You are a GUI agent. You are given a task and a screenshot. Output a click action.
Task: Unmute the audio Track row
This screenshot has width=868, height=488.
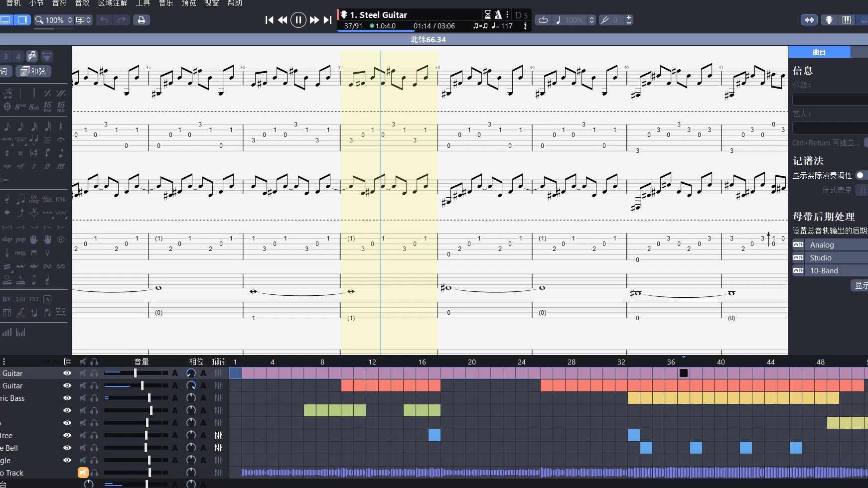[83, 473]
